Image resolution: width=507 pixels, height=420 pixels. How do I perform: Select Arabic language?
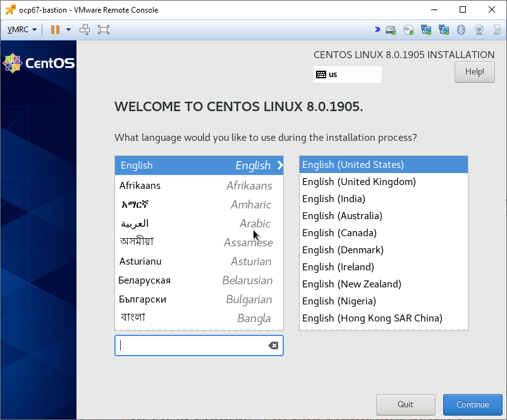199,224
